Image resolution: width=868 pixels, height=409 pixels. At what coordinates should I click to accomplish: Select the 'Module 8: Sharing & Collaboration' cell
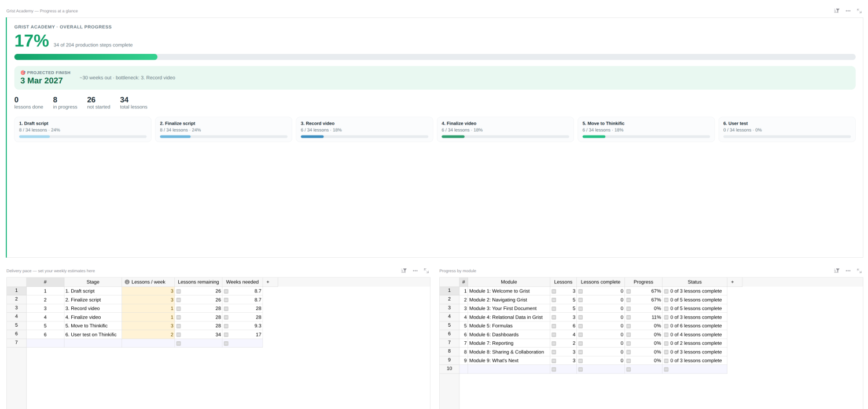[x=509, y=352]
